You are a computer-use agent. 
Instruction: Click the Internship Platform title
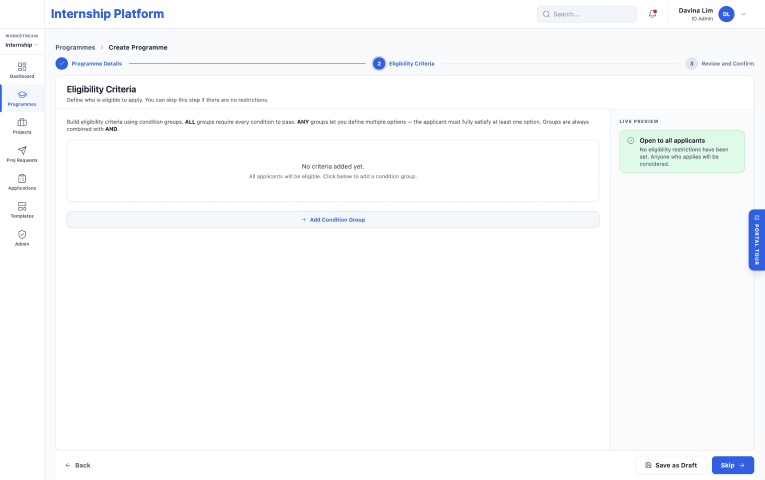click(x=107, y=14)
